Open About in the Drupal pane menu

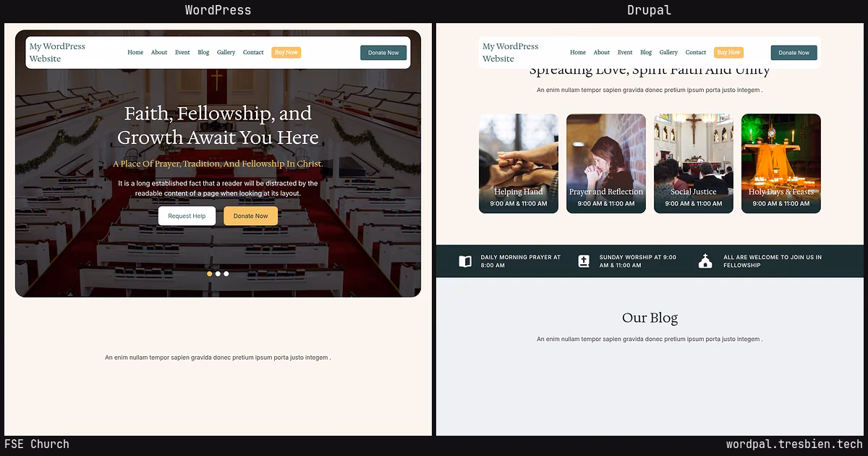(602, 52)
